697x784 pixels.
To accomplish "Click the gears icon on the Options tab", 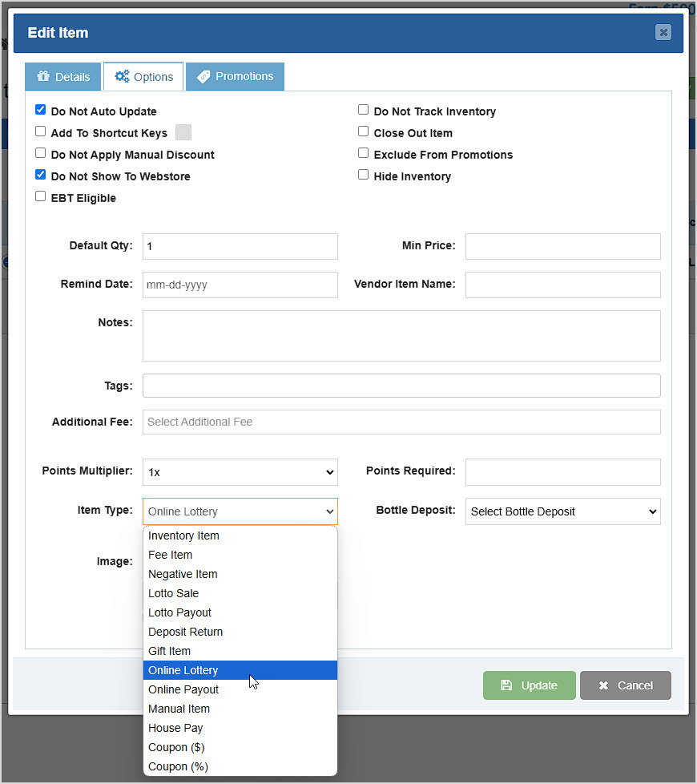I will (x=121, y=76).
